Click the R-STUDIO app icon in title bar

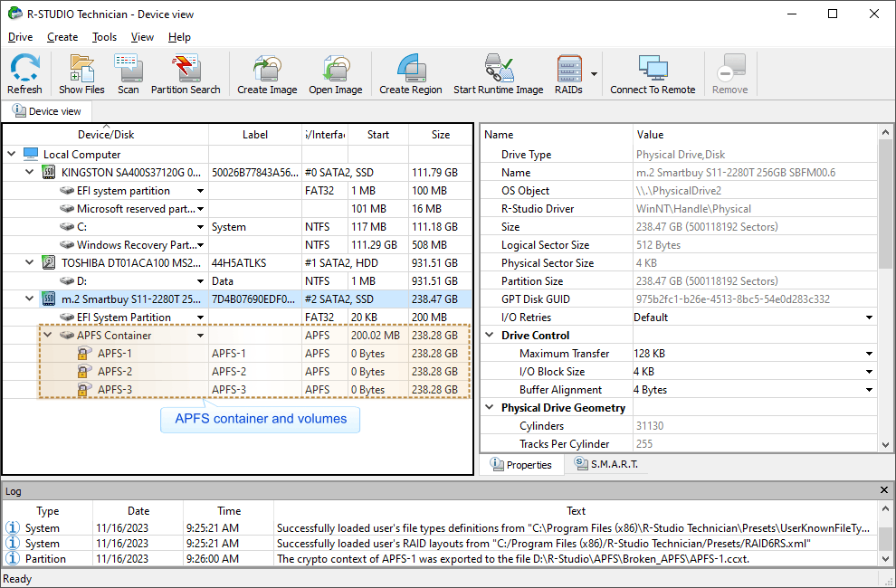pyautogui.click(x=14, y=14)
